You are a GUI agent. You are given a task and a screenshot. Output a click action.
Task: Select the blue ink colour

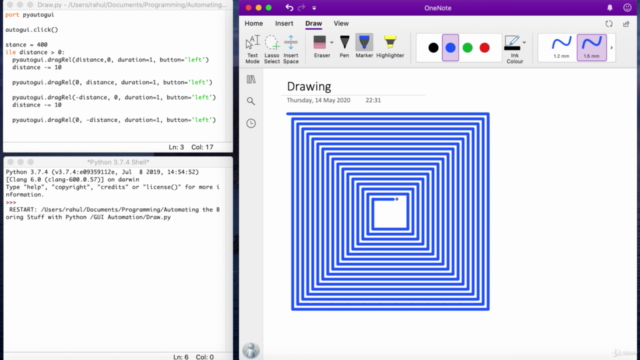click(x=450, y=48)
